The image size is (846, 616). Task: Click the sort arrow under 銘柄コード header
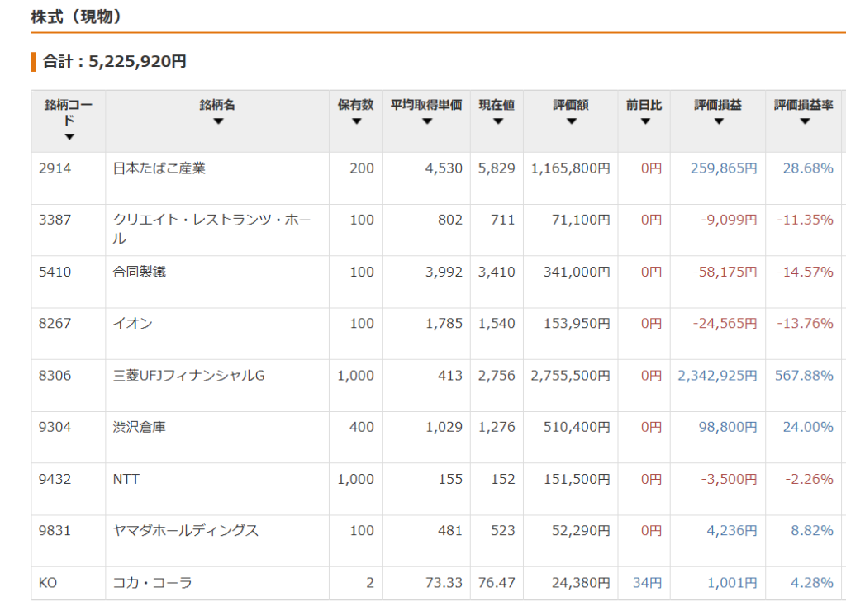[x=69, y=137]
